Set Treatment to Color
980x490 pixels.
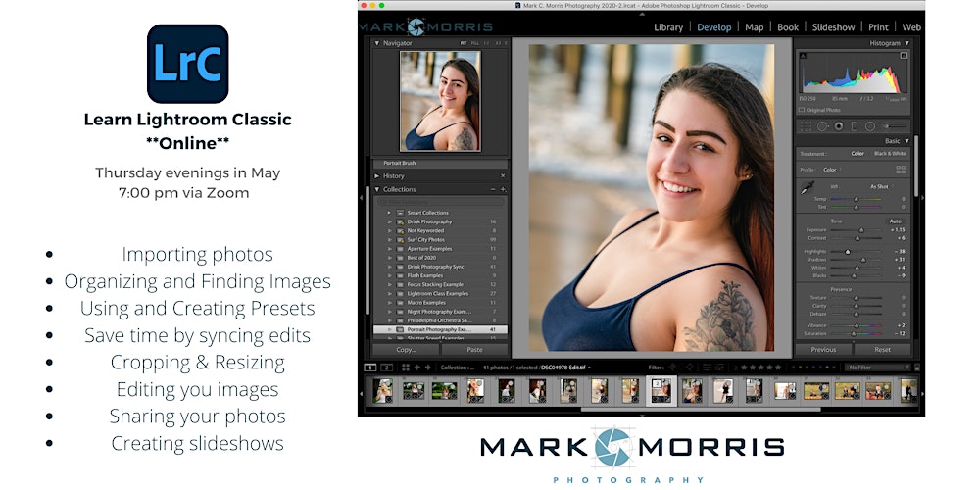[857, 154]
